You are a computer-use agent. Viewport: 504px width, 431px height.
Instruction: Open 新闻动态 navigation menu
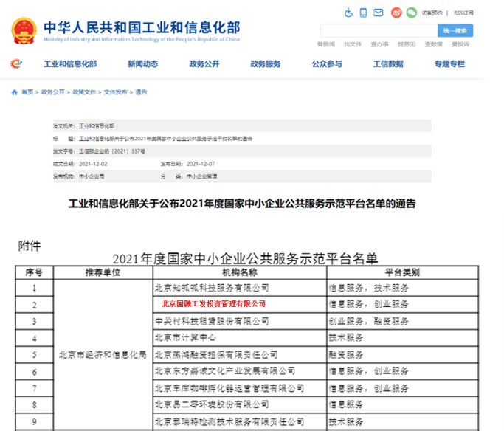(x=143, y=64)
